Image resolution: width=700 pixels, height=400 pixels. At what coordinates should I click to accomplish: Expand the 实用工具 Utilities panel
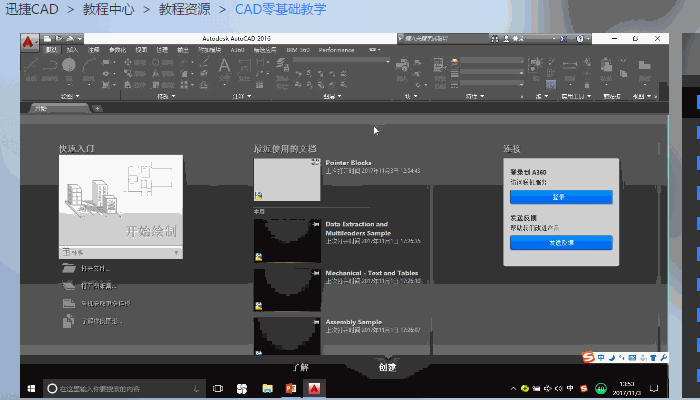[x=576, y=96]
